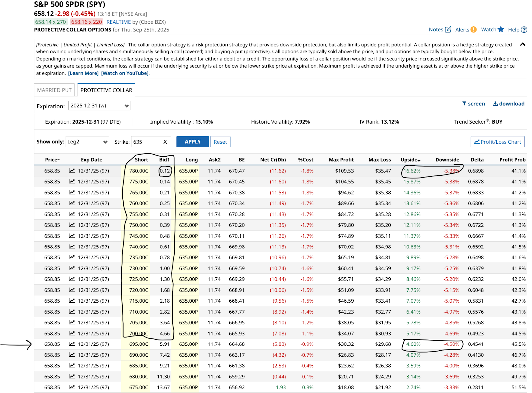Open chart icon for the 730.00C row
Image resolution: width=532 pixels, height=393 pixels.
point(72,268)
